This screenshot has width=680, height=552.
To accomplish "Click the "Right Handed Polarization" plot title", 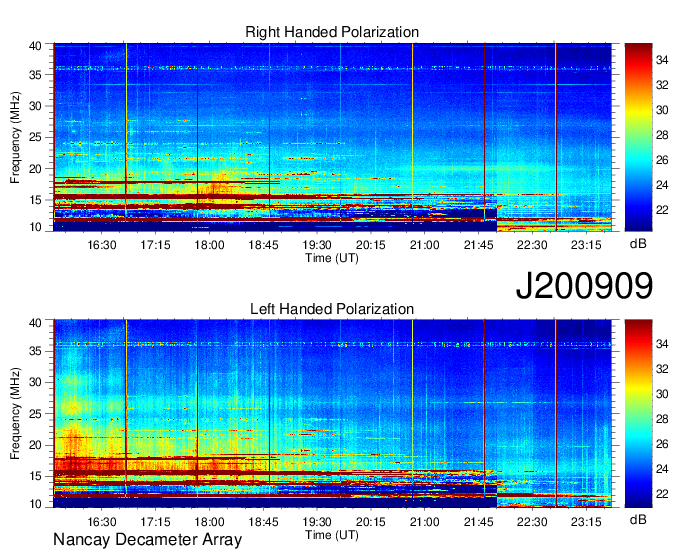I will pyautogui.click(x=332, y=32).
